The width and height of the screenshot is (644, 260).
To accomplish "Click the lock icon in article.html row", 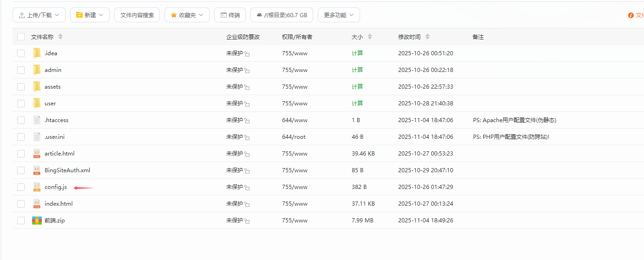I will click(x=247, y=155).
